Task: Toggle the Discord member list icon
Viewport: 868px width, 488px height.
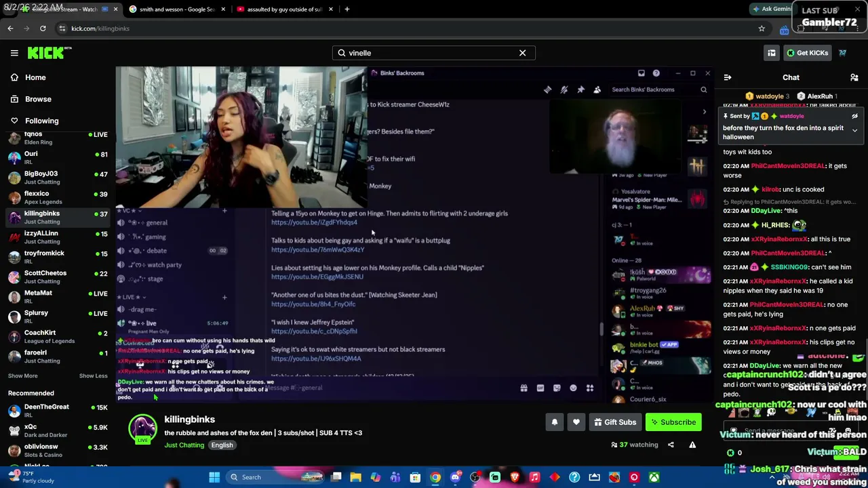Action: point(597,89)
